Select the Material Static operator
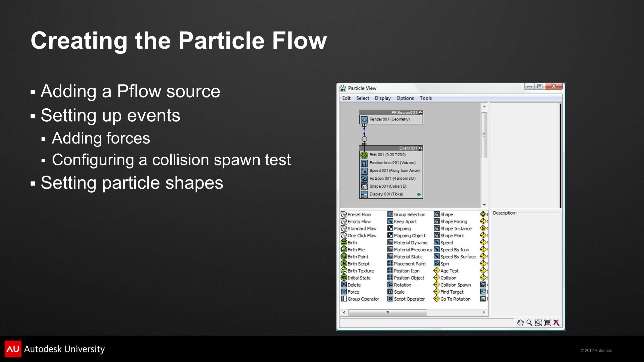The height and width of the screenshot is (362, 644). (x=405, y=257)
